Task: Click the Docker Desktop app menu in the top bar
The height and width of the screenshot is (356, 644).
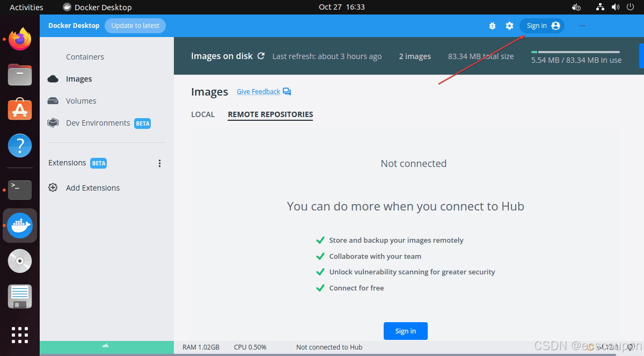Action: (x=97, y=7)
